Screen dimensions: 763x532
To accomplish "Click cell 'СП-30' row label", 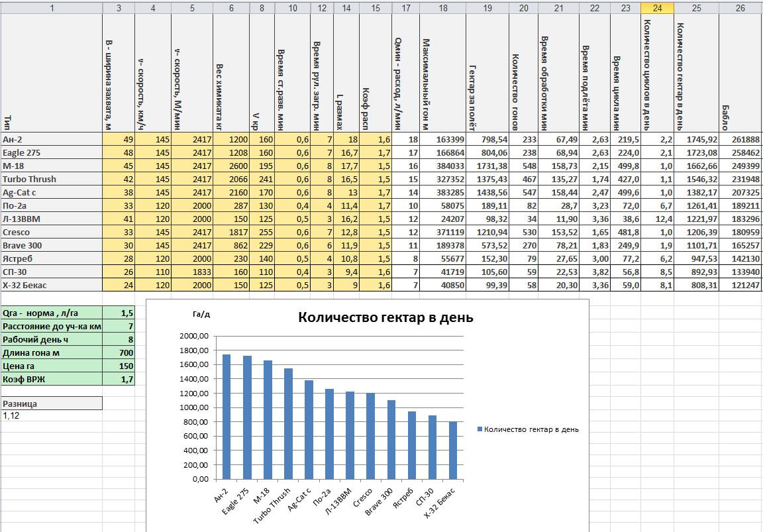I will click(x=52, y=272).
